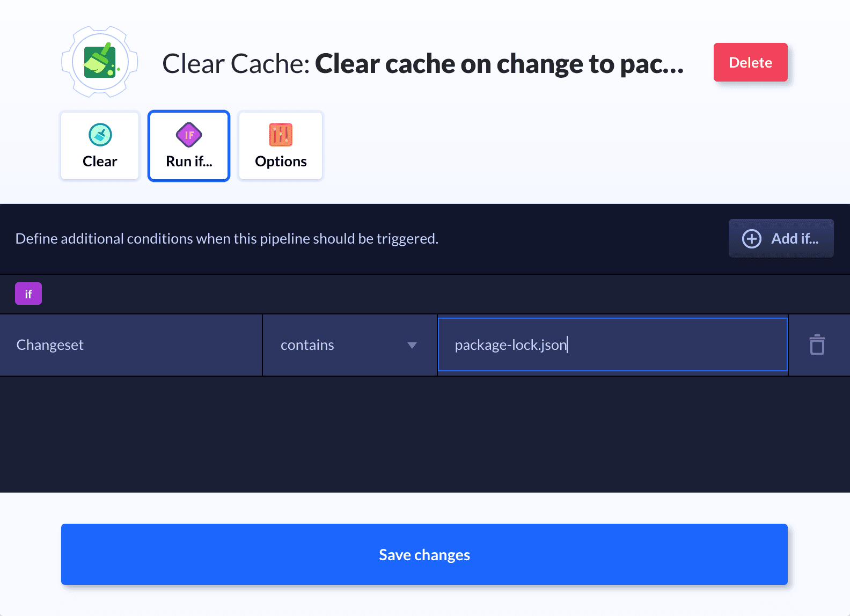Click the Changeset condition type field
The image size is (850, 616).
pos(131,345)
